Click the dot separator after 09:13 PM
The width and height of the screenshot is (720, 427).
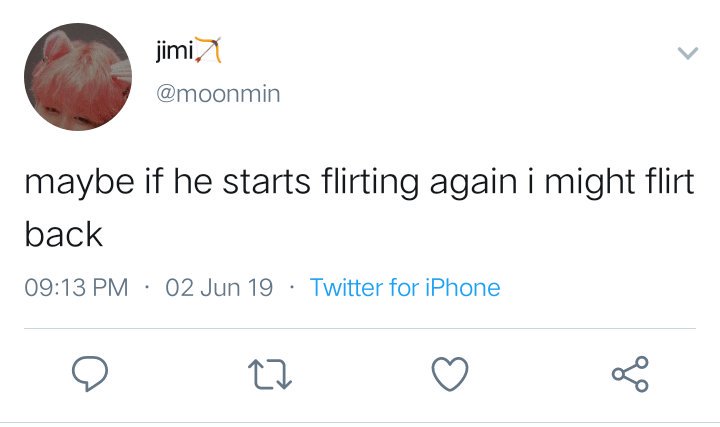click(147, 288)
